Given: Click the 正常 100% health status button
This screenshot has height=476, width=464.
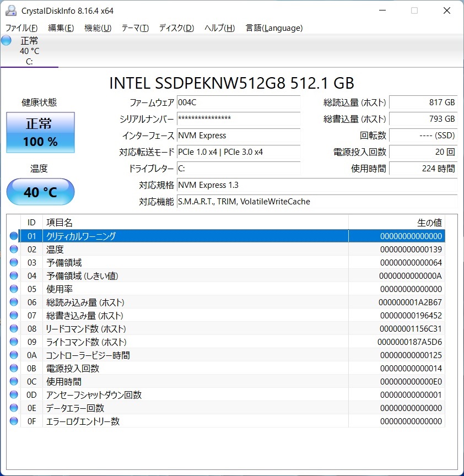Looking at the screenshot, I should (x=40, y=133).
